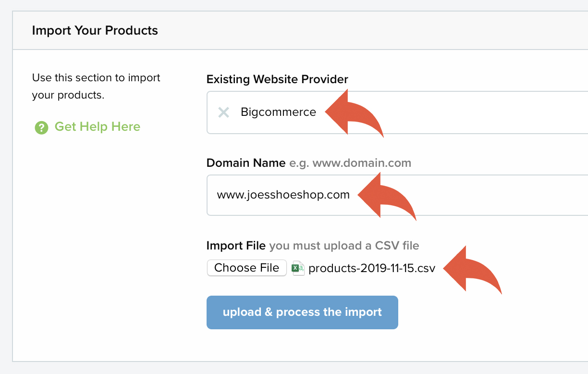The height and width of the screenshot is (374, 588).
Task: Focus the Domain Name input field
Action: coord(397,195)
